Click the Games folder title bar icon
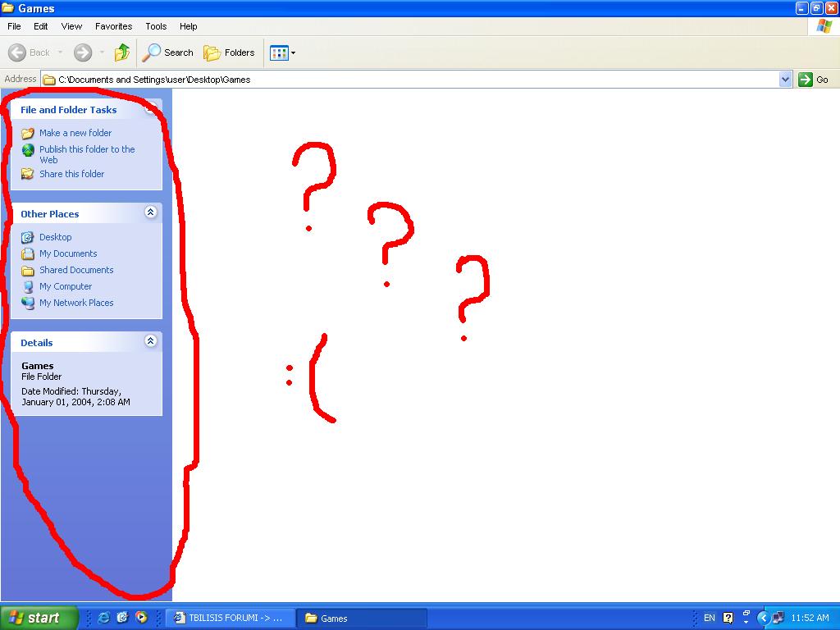 [8, 8]
